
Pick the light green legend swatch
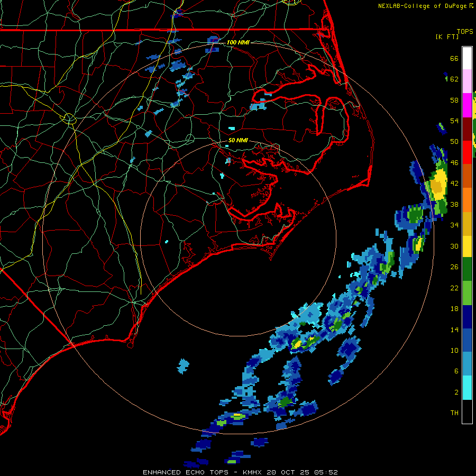point(467,293)
